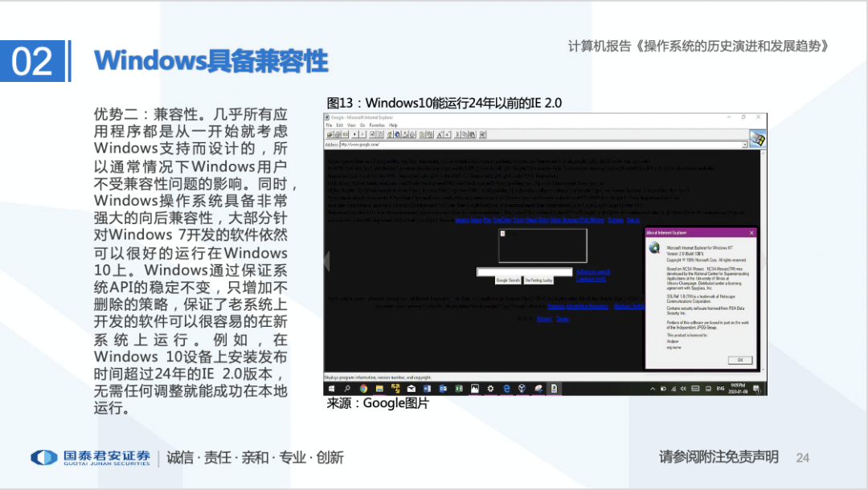Open the Terms link at page bottom

point(563,319)
